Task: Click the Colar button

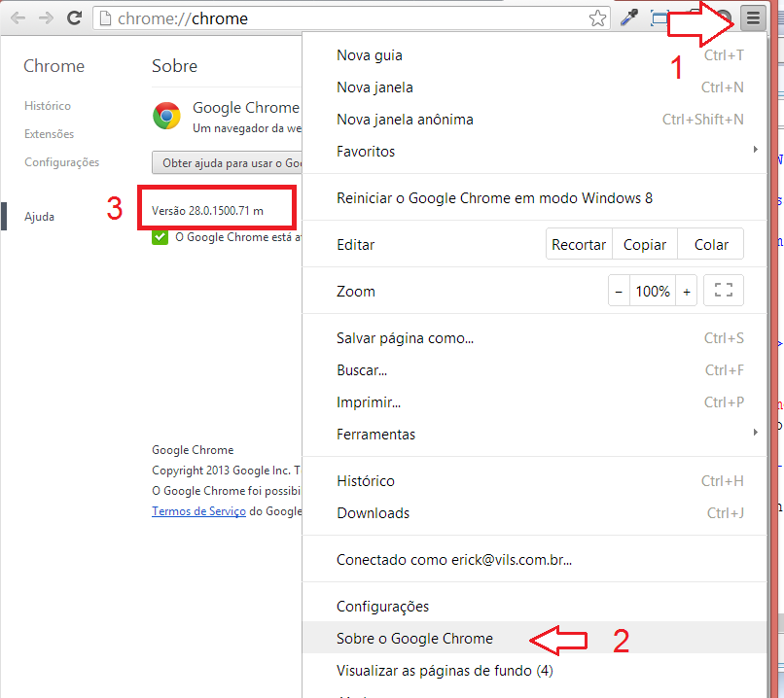Action: coord(711,244)
